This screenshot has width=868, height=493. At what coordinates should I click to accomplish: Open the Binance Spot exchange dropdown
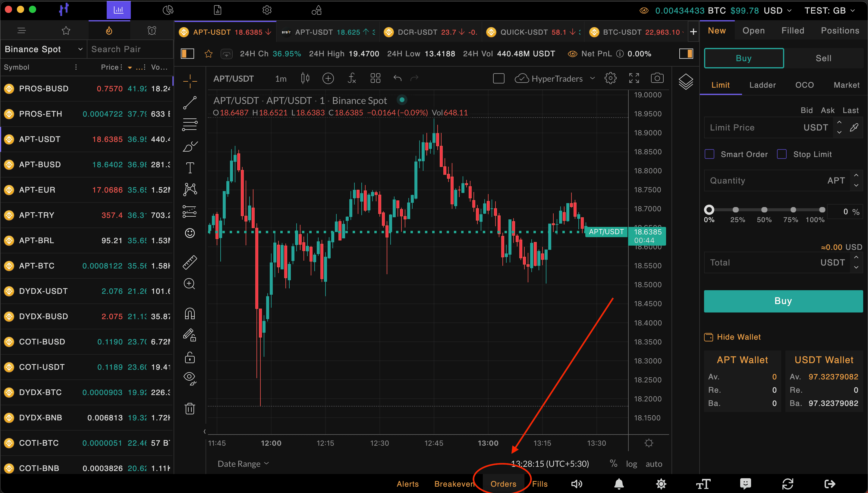44,49
